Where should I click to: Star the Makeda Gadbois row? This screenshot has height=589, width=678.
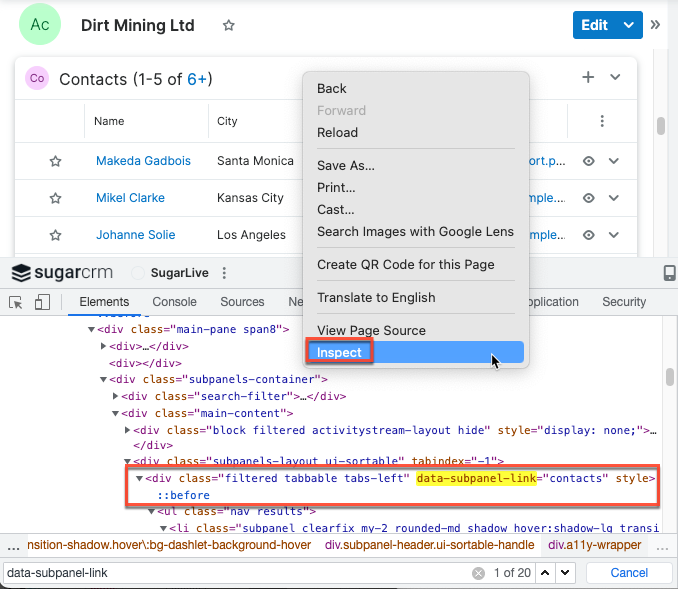[x=55, y=161]
